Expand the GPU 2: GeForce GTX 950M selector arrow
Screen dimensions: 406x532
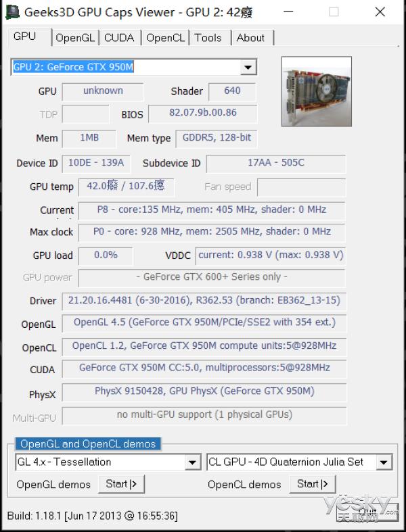(248, 67)
